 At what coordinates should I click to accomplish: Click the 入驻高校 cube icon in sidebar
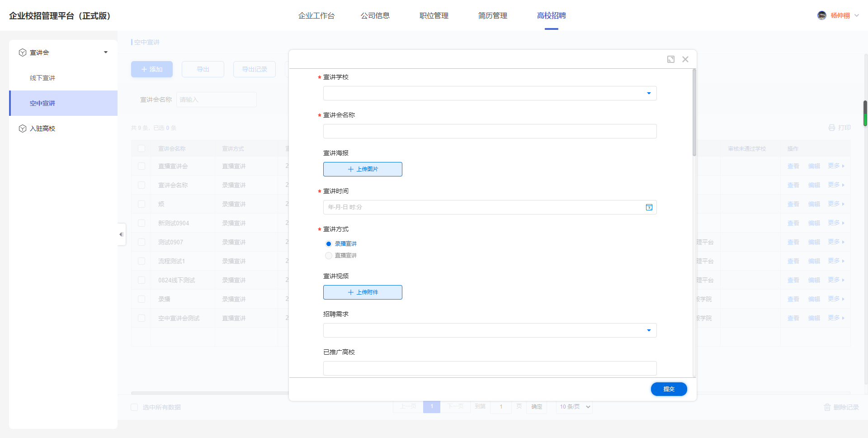tap(23, 129)
